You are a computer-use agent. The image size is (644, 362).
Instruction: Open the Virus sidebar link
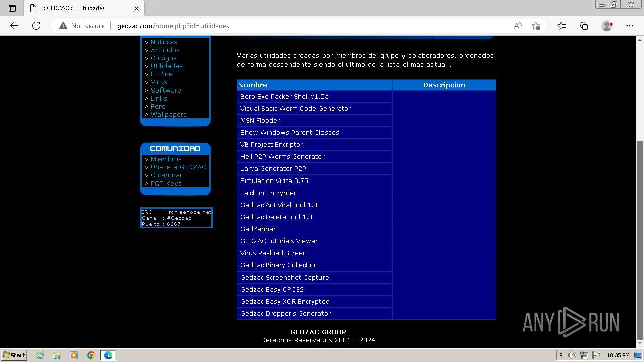pyautogui.click(x=158, y=82)
